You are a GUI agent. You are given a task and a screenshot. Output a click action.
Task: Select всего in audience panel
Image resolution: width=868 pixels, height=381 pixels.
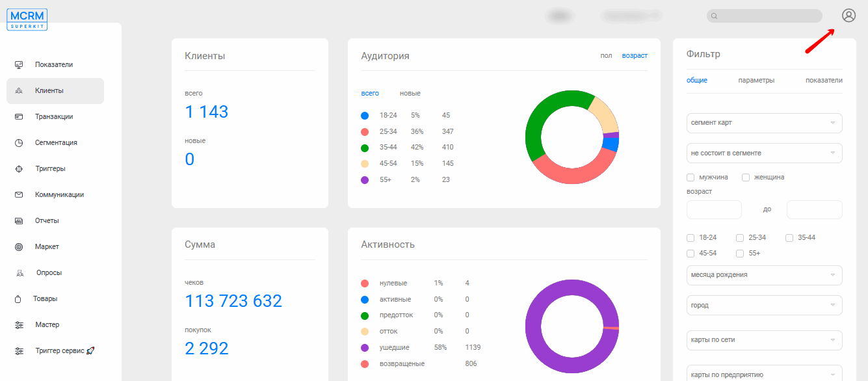[x=370, y=94]
